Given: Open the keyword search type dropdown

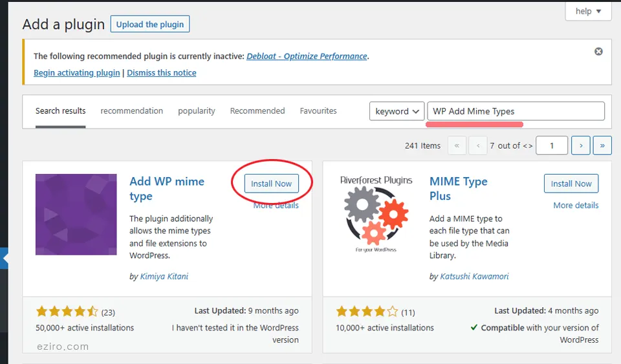Looking at the screenshot, I should tap(397, 111).
